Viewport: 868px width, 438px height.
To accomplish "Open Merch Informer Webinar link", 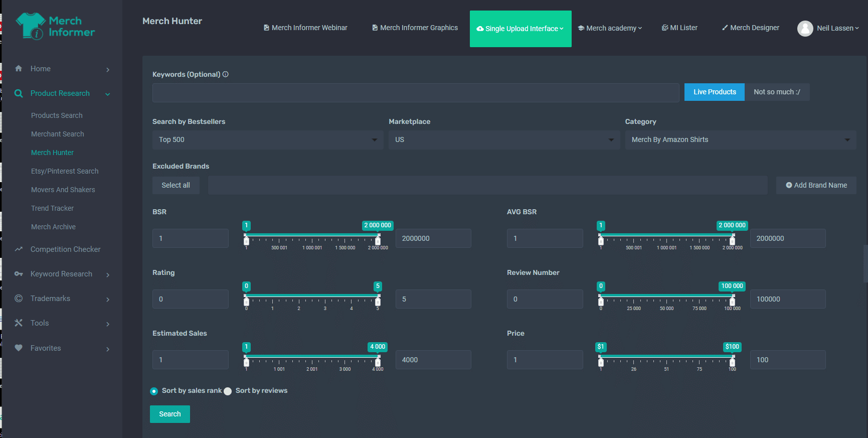I will coord(305,28).
